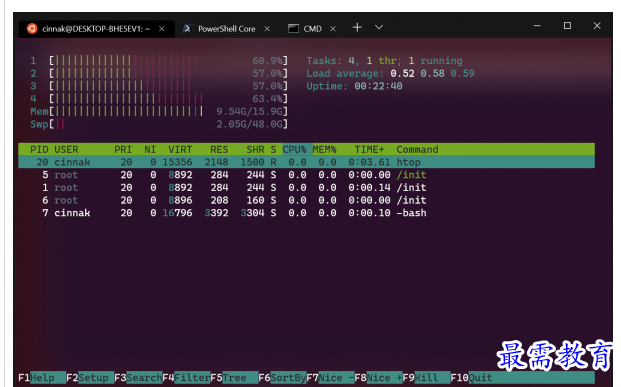This screenshot has width=621, height=387.
Task: Close the PowerShell Core tab
Action: point(267,29)
